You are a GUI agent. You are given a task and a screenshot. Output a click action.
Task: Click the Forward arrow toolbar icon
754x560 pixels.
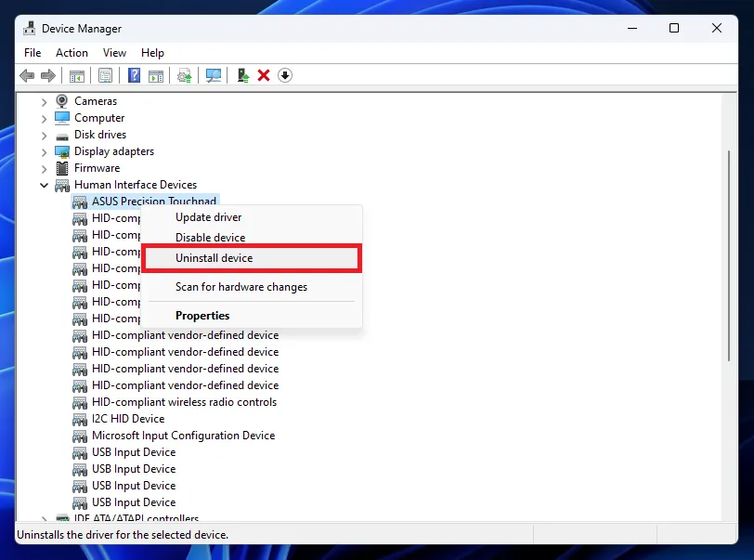(48, 75)
